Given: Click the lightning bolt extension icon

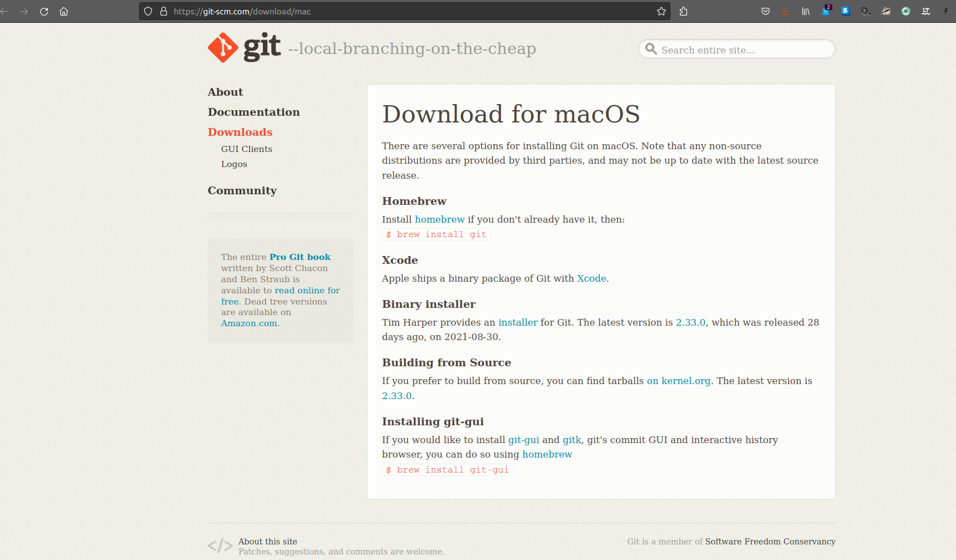Looking at the screenshot, I should pyautogui.click(x=946, y=11).
